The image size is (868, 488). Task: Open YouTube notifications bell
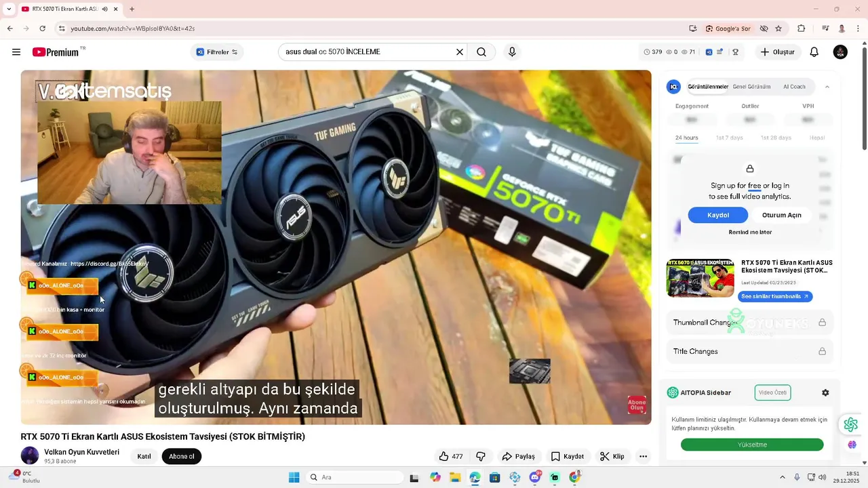(x=814, y=52)
